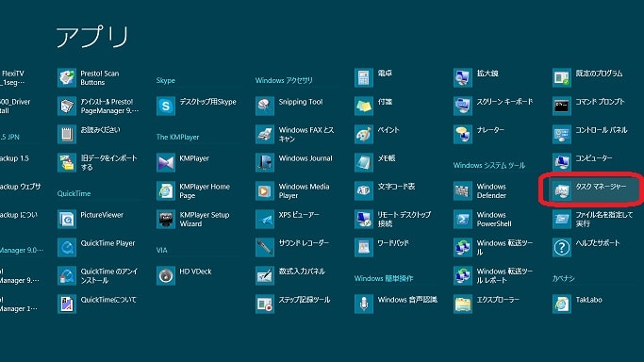The width and height of the screenshot is (644, 362).
Task: Open Windows FAX and Scan icon
Action: 265,134
